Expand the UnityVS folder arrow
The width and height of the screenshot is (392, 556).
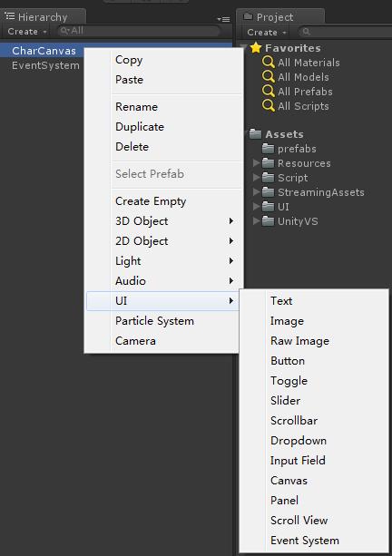click(x=256, y=221)
